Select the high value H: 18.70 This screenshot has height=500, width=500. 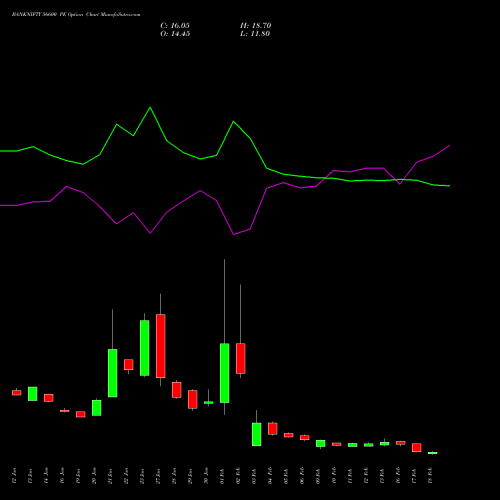[x=256, y=26]
